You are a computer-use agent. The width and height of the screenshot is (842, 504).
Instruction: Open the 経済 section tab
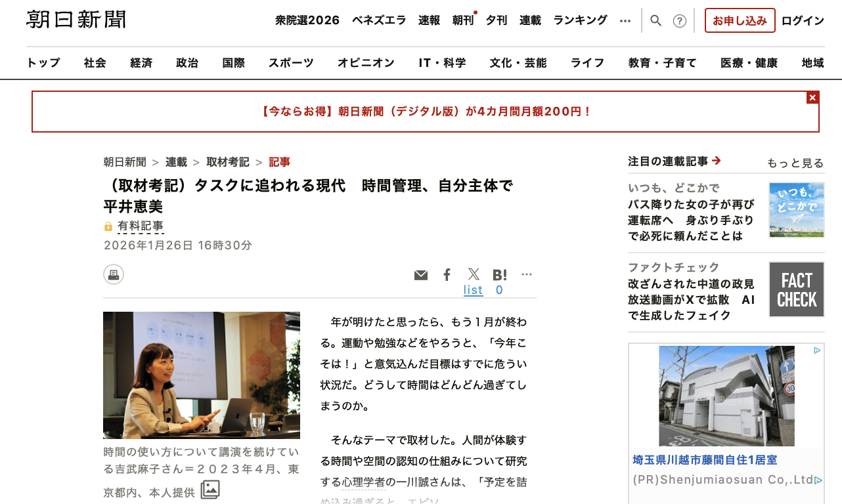(x=141, y=63)
